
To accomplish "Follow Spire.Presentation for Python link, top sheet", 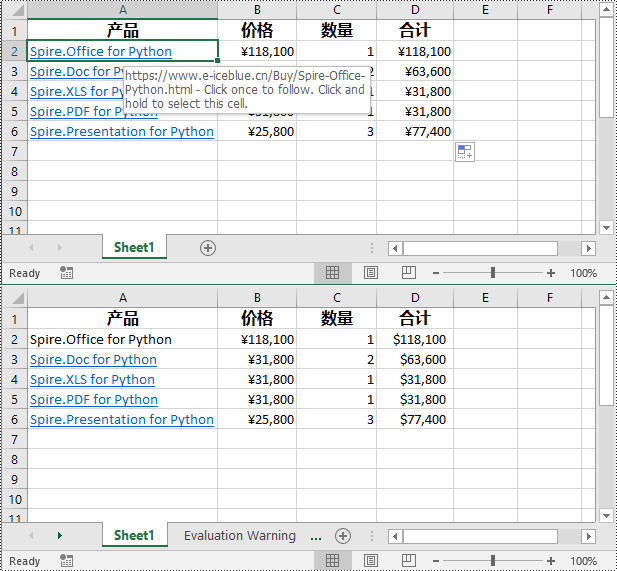I will (x=122, y=131).
